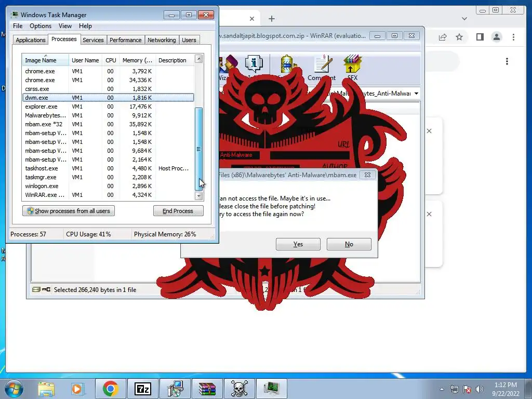
Task: Open Action Center flag tray icon
Action: (x=467, y=389)
